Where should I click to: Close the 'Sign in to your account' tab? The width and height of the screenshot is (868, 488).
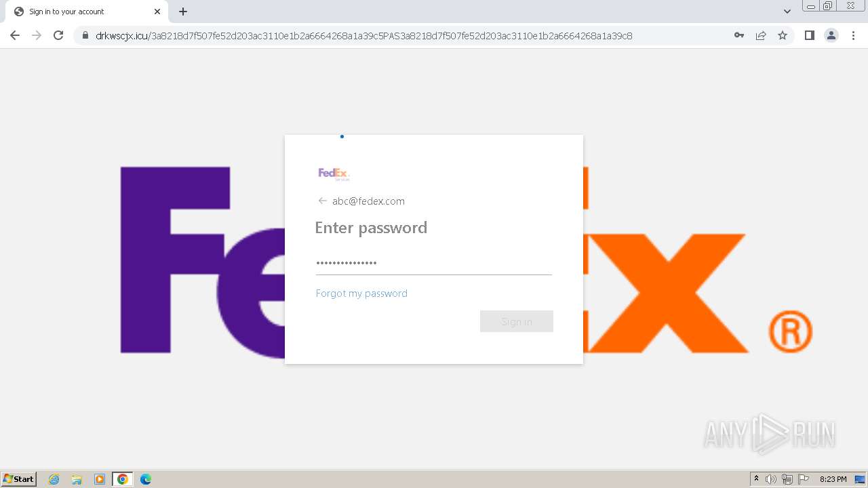pyautogui.click(x=157, y=12)
